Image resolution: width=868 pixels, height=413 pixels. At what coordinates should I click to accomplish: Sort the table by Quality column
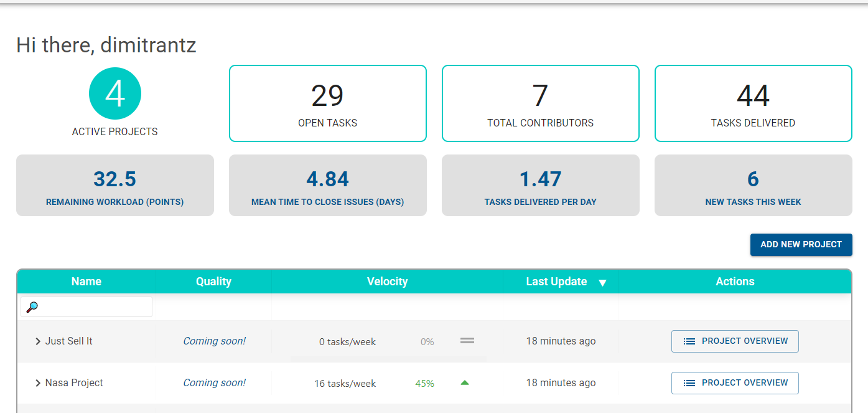tap(213, 282)
